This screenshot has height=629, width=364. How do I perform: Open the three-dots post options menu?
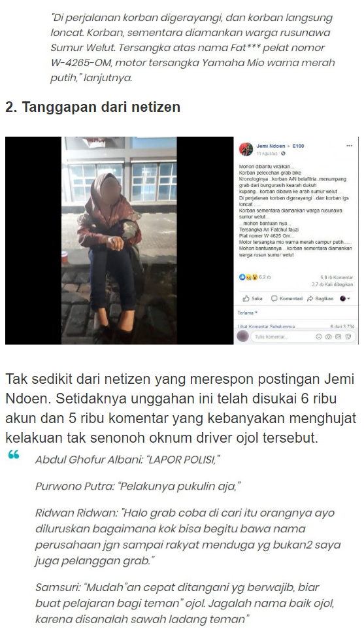[349, 146]
